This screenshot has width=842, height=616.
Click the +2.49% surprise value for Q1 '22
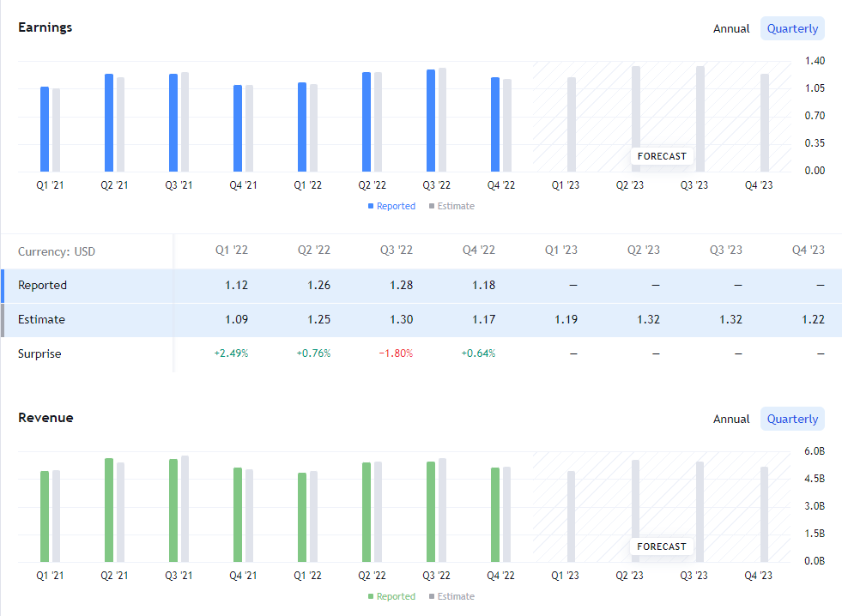pyautogui.click(x=230, y=353)
